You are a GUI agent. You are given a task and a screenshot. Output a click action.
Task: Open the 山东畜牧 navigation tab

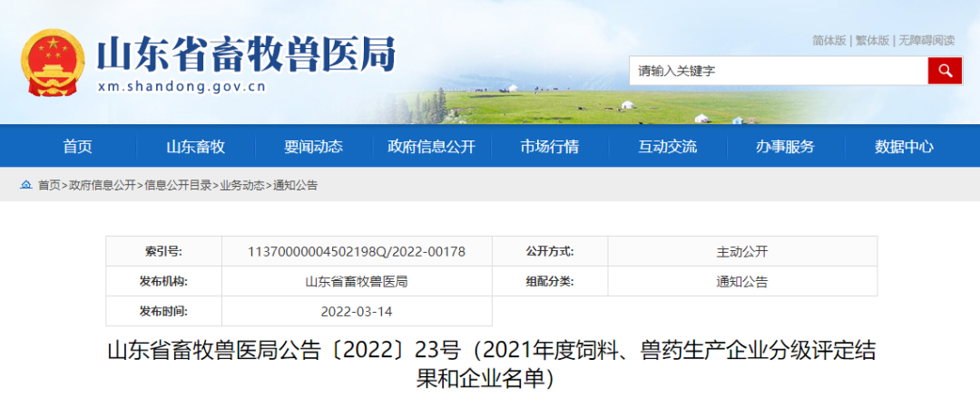(196, 147)
